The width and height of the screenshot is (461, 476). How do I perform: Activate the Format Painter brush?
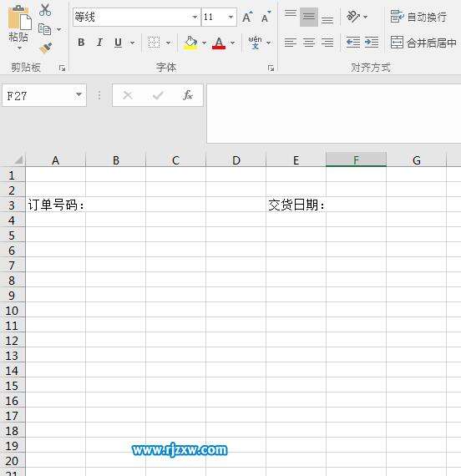coord(46,48)
